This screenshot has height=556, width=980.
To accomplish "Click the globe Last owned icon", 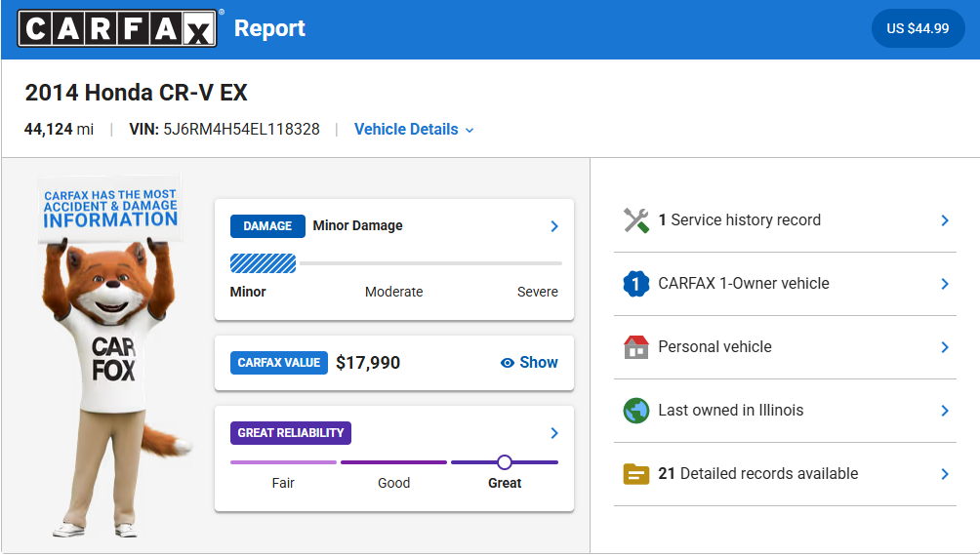I will pyautogui.click(x=636, y=411).
